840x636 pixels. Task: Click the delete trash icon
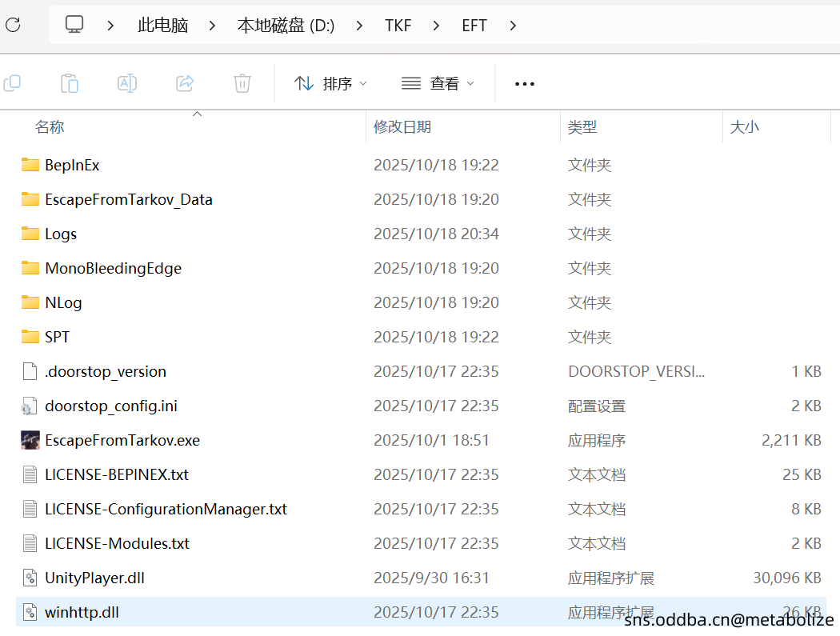[242, 83]
